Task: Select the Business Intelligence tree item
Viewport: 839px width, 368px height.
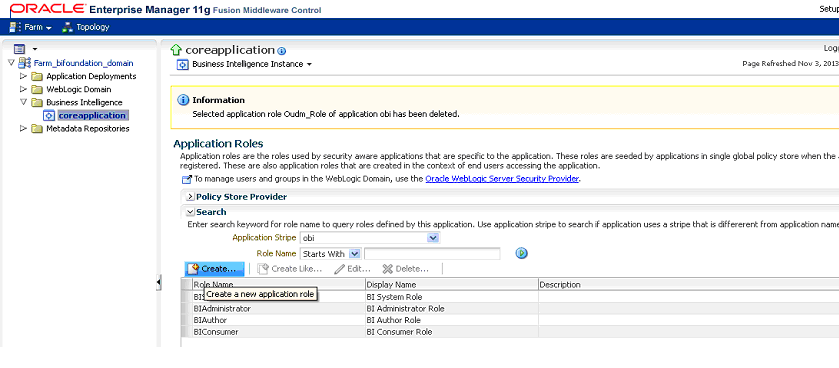Action: [x=84, y=102]
